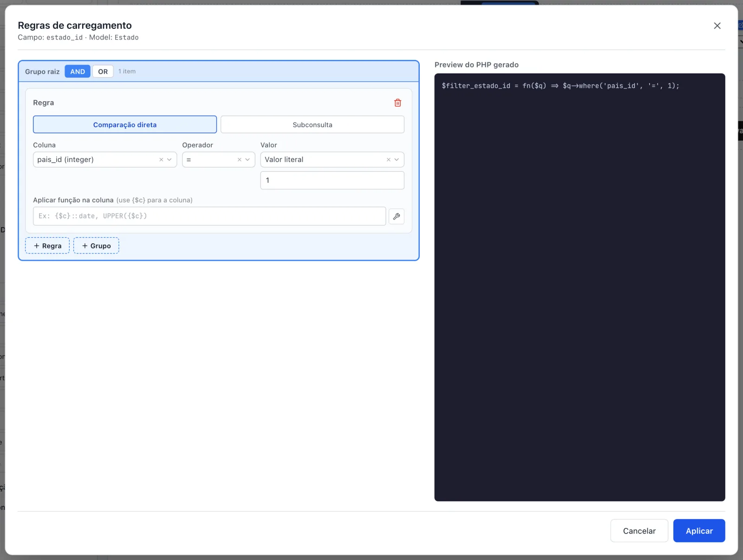
Task: Click the 'Preview do PHP gerado' heading
Action: (x=476, y=65)
